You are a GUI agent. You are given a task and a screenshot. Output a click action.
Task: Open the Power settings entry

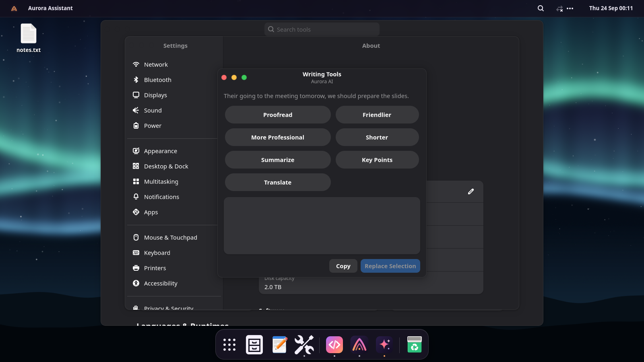coord(173,125)
